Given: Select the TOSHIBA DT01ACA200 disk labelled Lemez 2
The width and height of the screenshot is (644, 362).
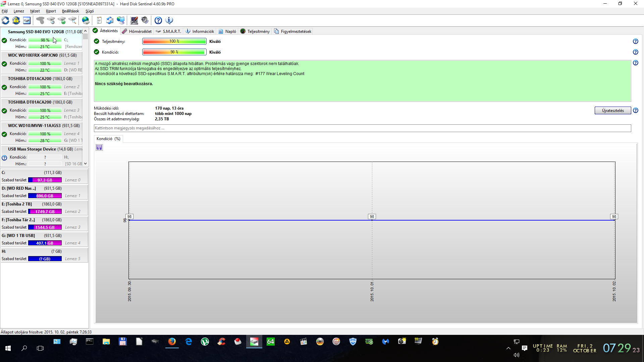Looking at the screenshot, I should [42, 86].
